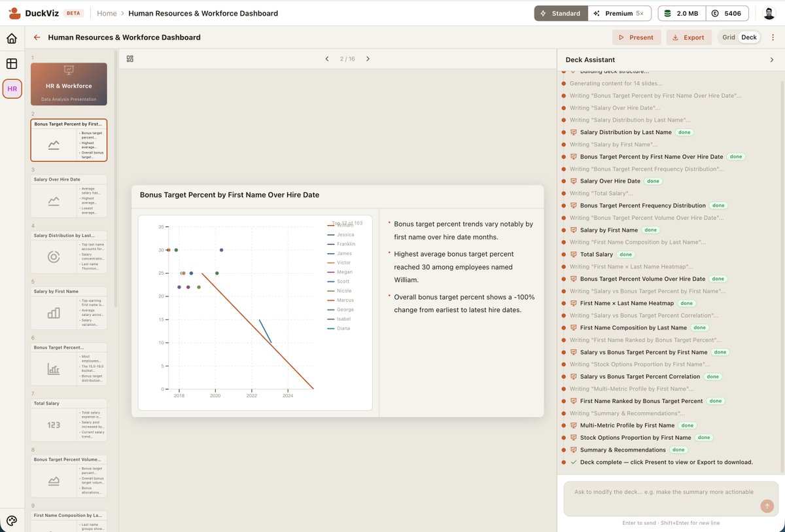Open Home breadcrumb link
Screen dimensions: 785x532
[x=107, y=13]
